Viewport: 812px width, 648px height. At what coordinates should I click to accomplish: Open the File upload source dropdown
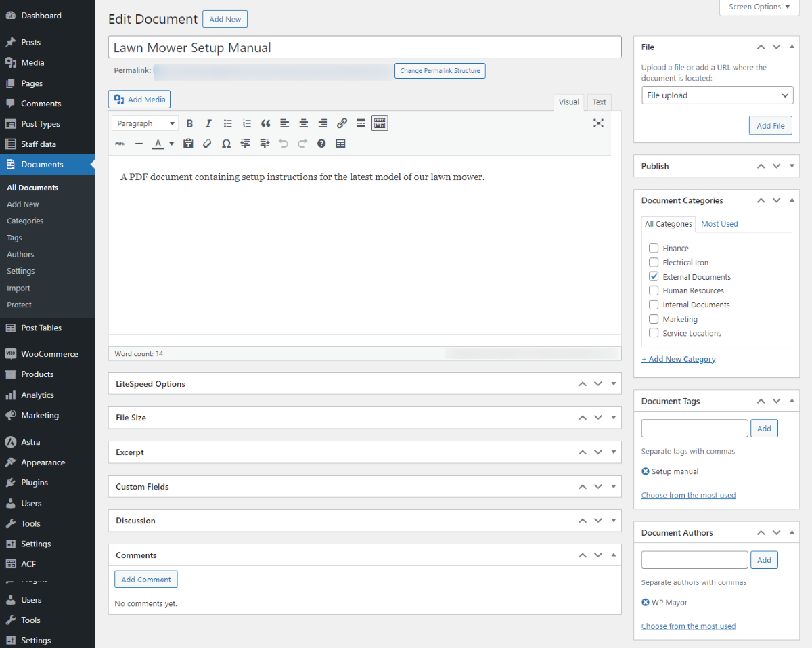click(717, 95)
